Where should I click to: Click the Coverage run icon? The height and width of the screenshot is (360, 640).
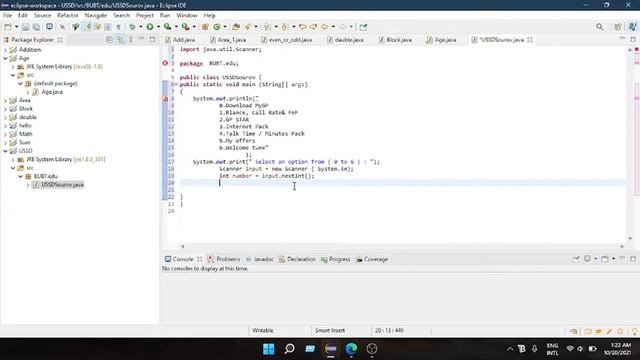click(167, 27)
